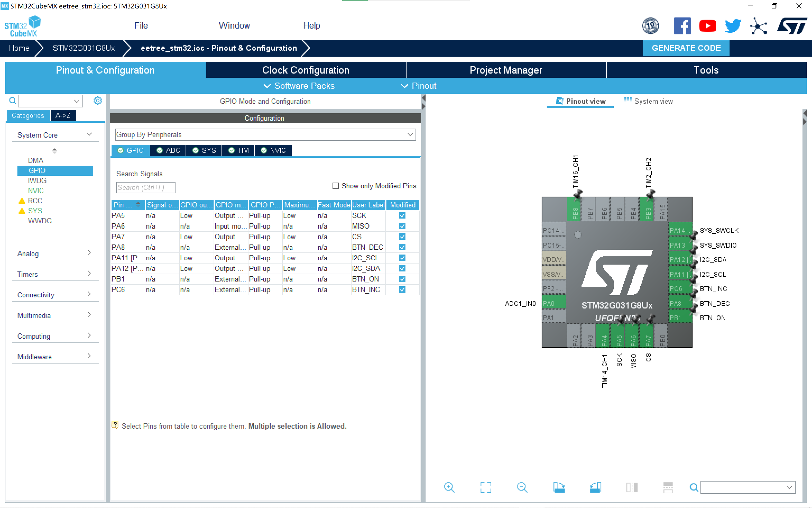Click GENERATE CODE button
Viewport: 812px width, 508px height.
click(686, 48)
